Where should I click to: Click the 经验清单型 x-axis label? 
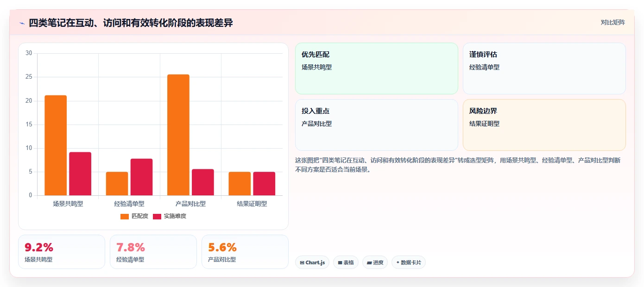(129, 204)
